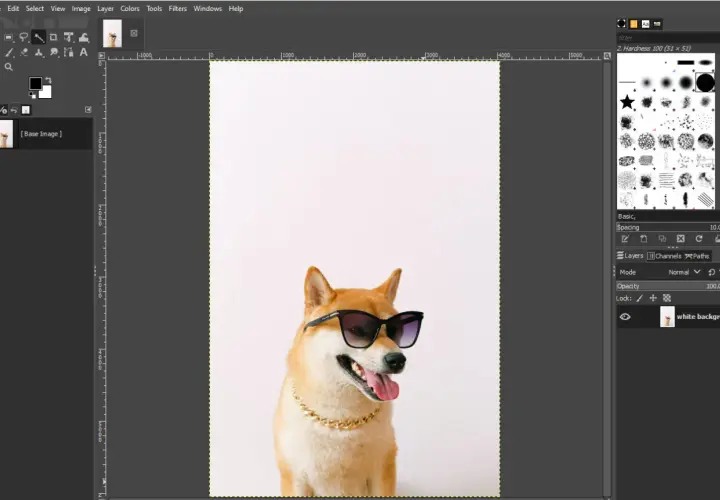Viewport: 720px width, 500px height.
Task: Toggle lock alpha channel
Action: pyautogui.click(x=667, y=298)
